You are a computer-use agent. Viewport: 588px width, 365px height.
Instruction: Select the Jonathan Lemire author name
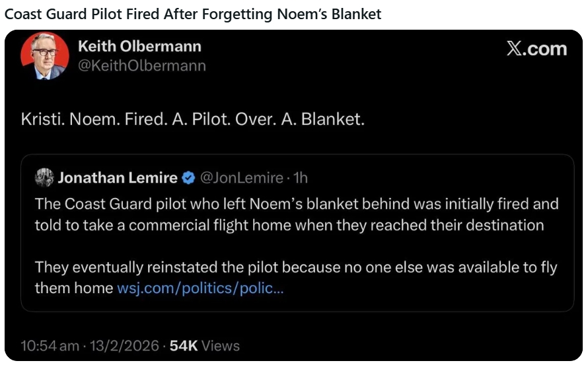point(118,178)
